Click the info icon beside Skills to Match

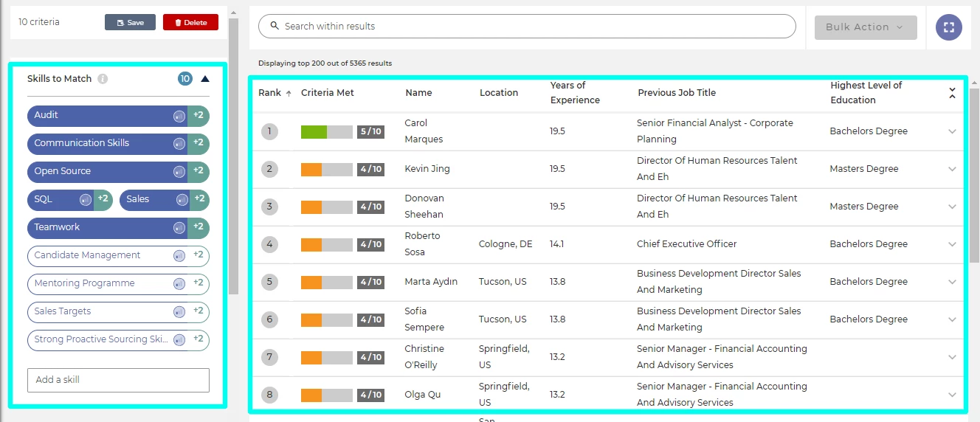coord(103,79)
